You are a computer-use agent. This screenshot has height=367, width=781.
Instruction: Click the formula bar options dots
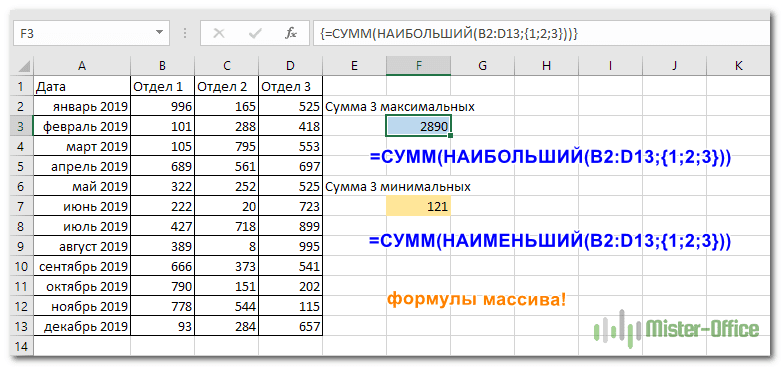click(x=185, y=33)
